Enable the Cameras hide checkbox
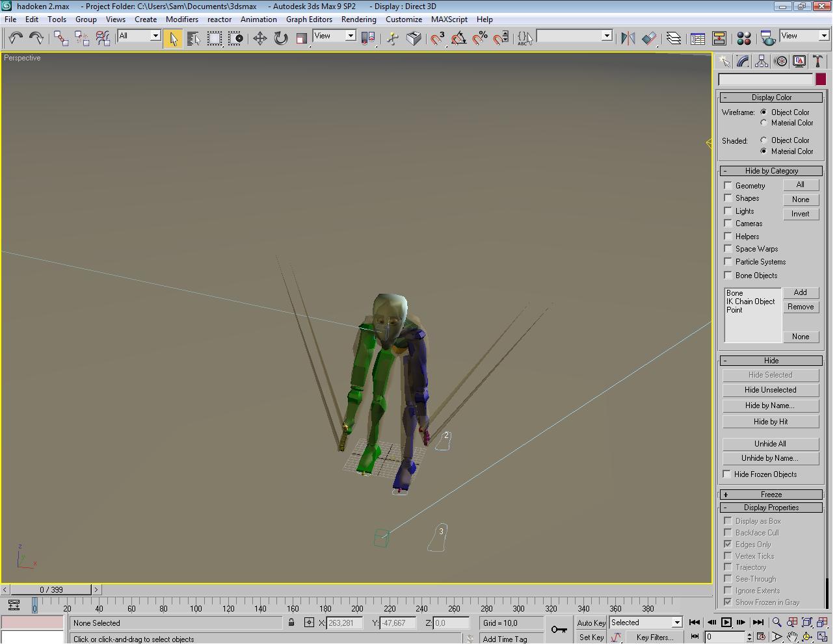Viewport: 837px width, 644px height. tap(728, 224)
